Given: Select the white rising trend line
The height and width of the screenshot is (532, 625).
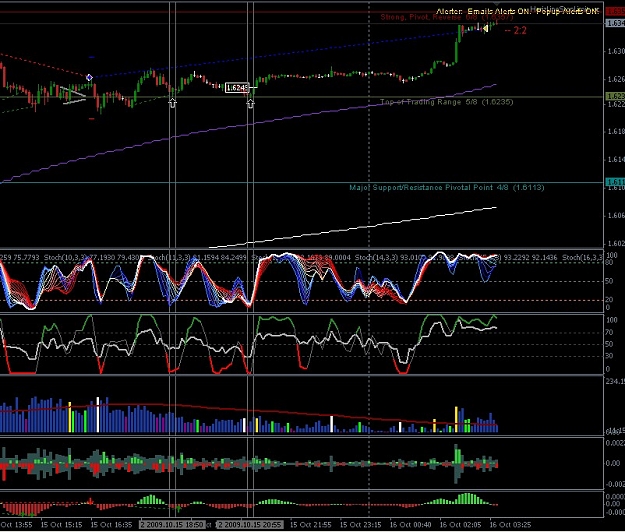Looking at the screenshot, I should (x=353, y=228).
